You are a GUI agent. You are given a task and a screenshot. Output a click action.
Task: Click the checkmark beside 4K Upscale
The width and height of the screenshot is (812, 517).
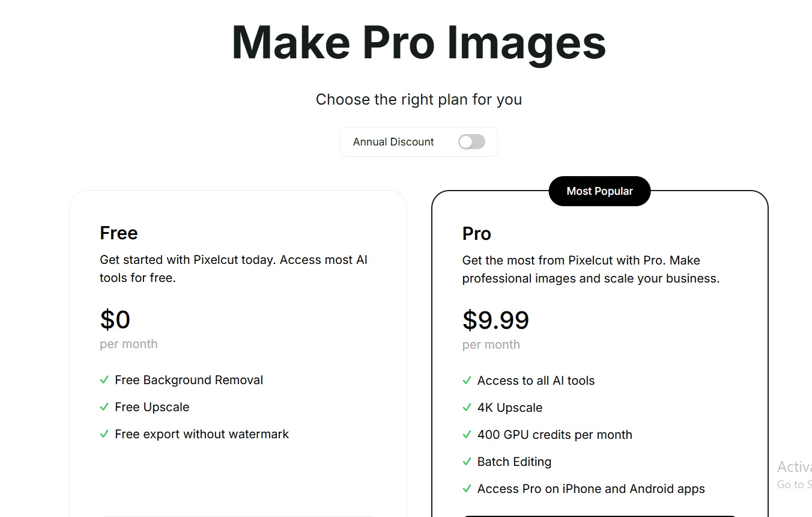pyautogui.click(x=467, y=408)
